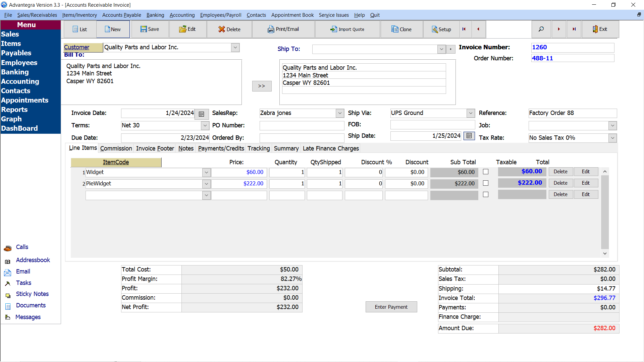The width and height of the screenshot is (644, 362).
Task: Click the Customer link button
Action: (83, 47)
